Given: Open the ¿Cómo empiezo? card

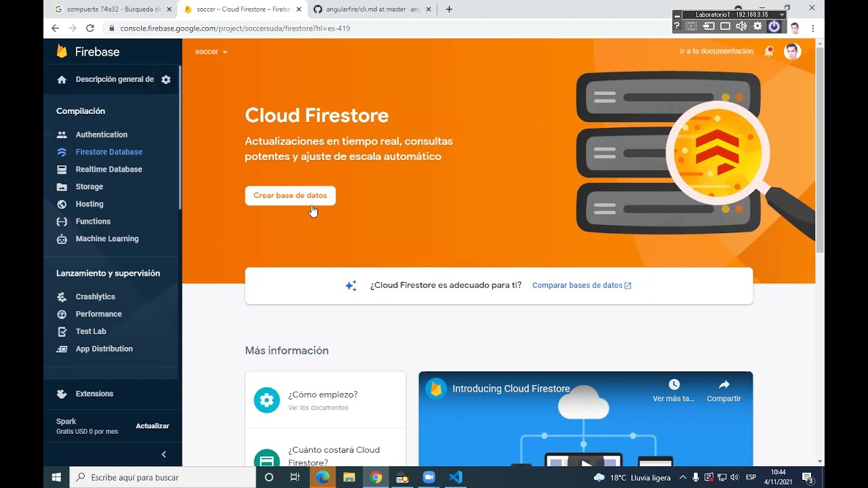Looking at the screenshot, I should [325, 400].
